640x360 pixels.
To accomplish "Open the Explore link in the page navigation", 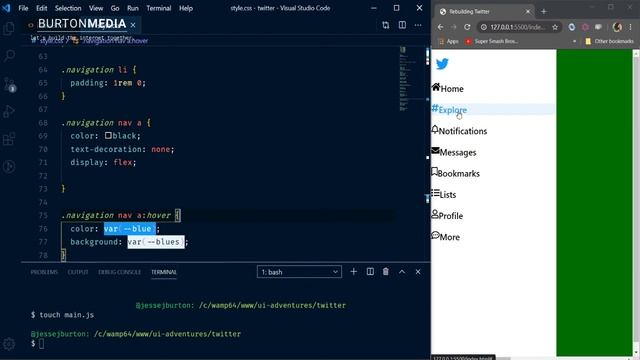I will click(449, 109).
